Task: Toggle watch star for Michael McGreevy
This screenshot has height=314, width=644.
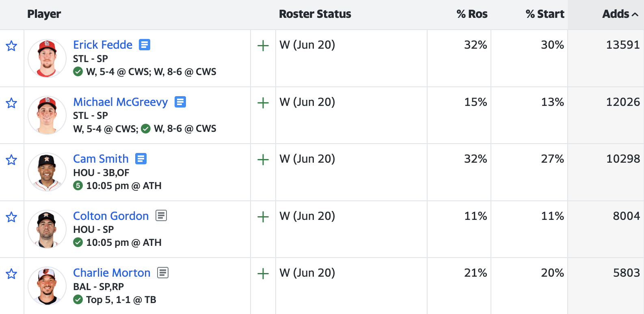Action: (x=11, y=103)
